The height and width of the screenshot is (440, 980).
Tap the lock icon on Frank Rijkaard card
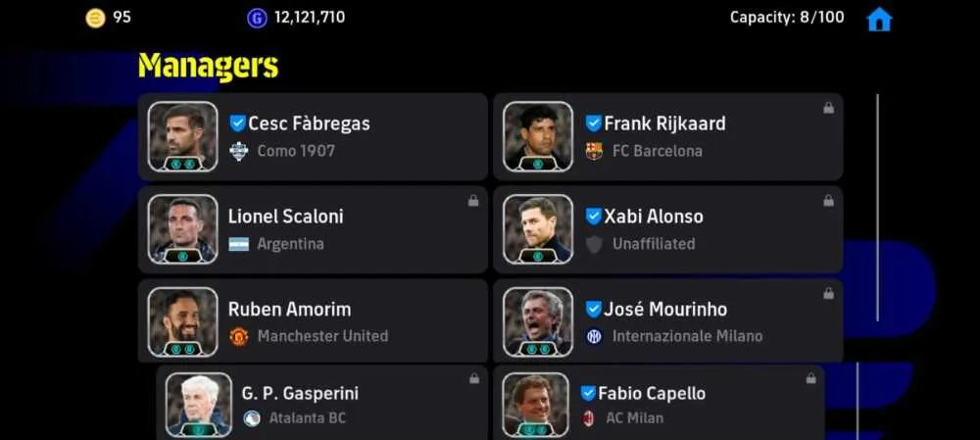[829, 108]
